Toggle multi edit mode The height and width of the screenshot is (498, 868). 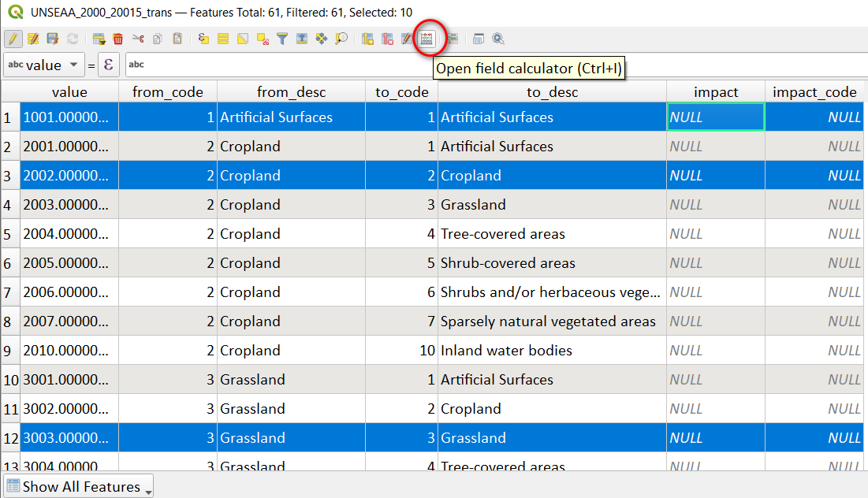(33, 39)
